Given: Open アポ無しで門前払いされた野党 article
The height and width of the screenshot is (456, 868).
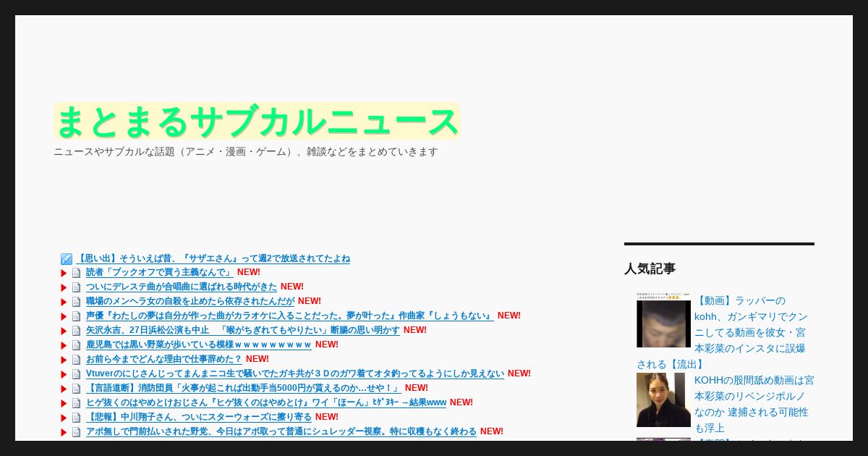Looking at the screenshot, I should (x=281, y=432).
